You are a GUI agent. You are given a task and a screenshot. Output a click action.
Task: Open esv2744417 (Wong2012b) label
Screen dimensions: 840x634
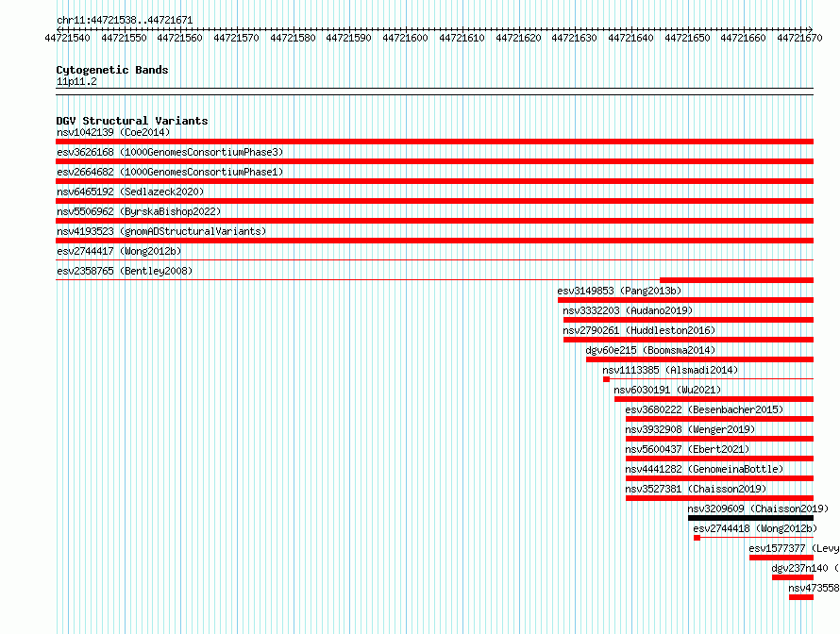[119, 251]
